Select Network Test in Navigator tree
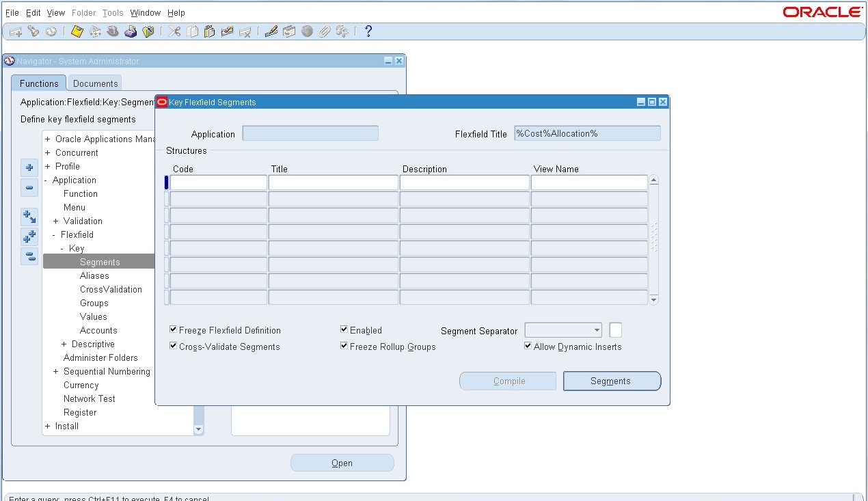 coord(89,398)
